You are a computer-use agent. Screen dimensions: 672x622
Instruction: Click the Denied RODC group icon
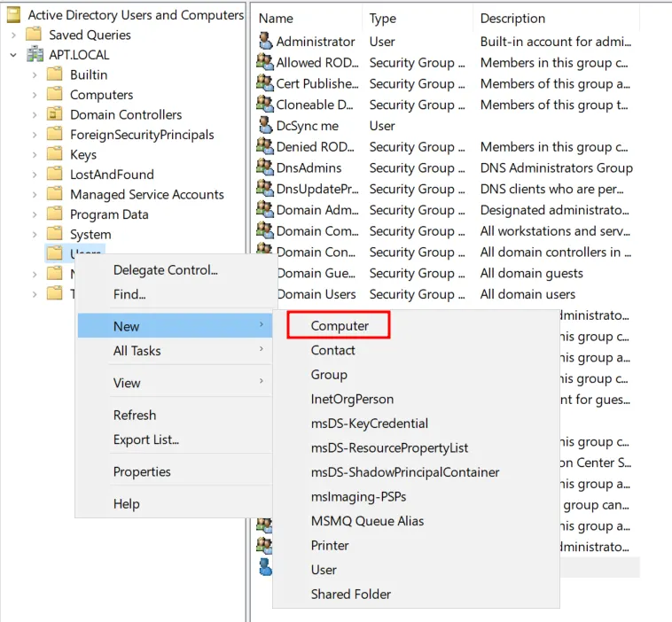tap(265, 146)
